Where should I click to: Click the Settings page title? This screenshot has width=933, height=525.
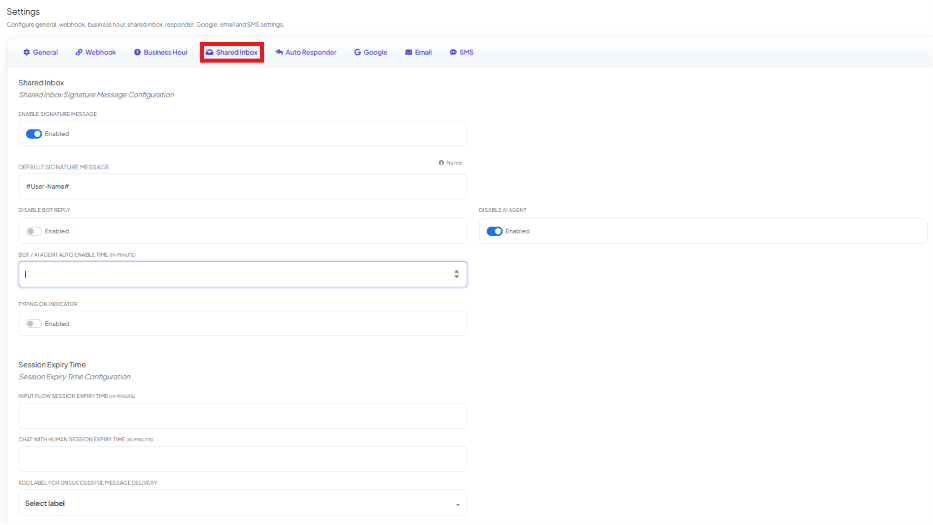pyautogui.click(x=23, y=12)
